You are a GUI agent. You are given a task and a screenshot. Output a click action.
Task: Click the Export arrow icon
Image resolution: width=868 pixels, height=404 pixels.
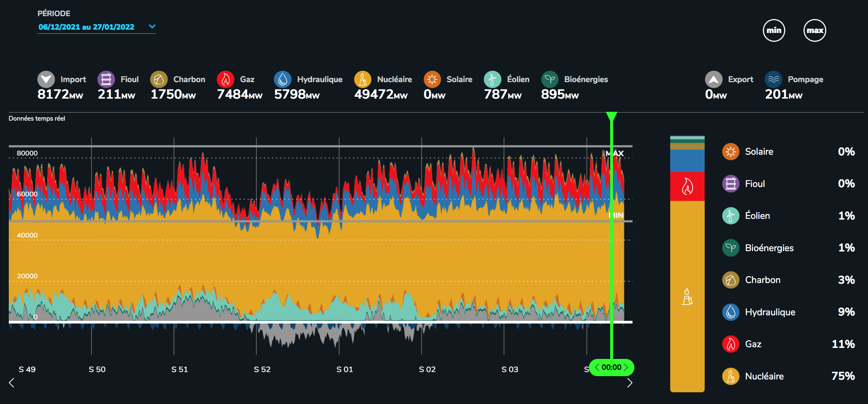714,79
